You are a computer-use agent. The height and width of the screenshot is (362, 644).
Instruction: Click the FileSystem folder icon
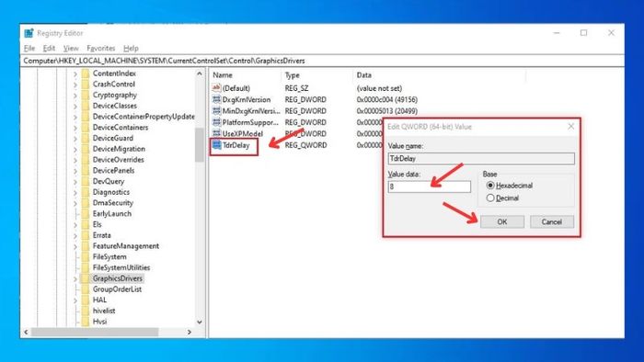coord(86,256)
